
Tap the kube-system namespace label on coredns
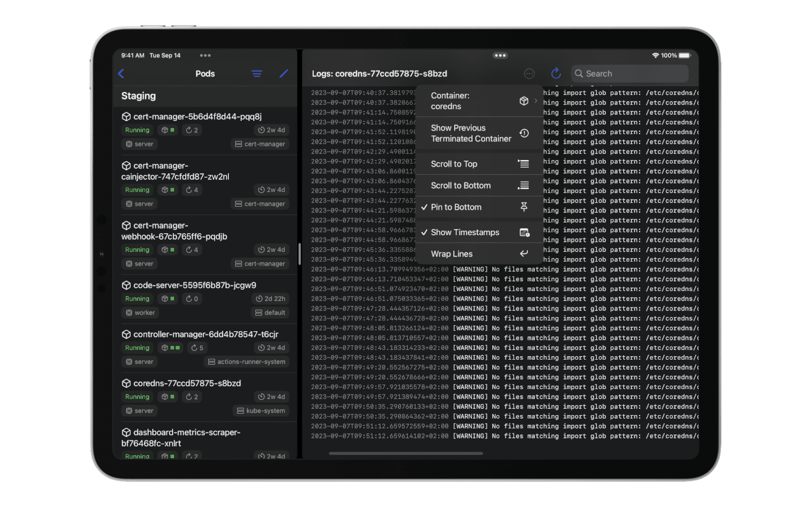click(261, 410)
